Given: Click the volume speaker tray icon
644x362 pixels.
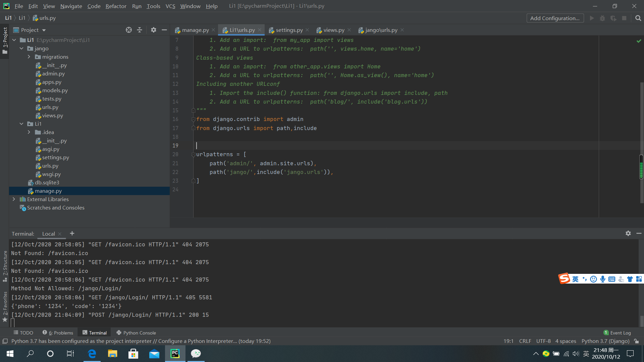Looking at the screenshot, I should pyautogui.click(x=576, y=354).
